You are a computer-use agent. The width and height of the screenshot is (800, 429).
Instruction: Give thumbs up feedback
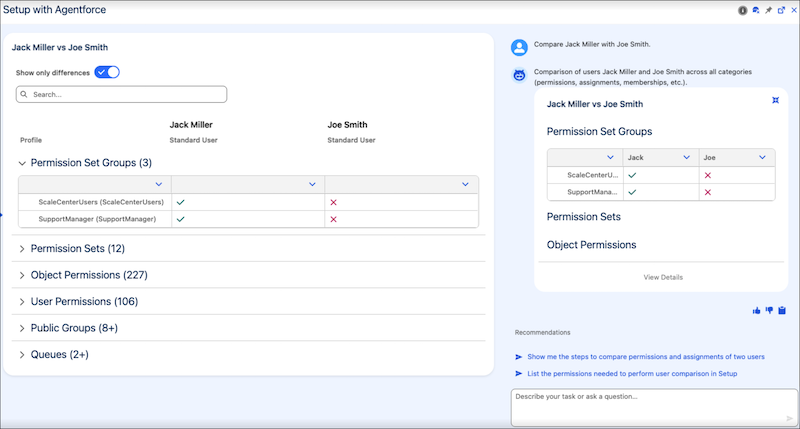pos(756,311)
